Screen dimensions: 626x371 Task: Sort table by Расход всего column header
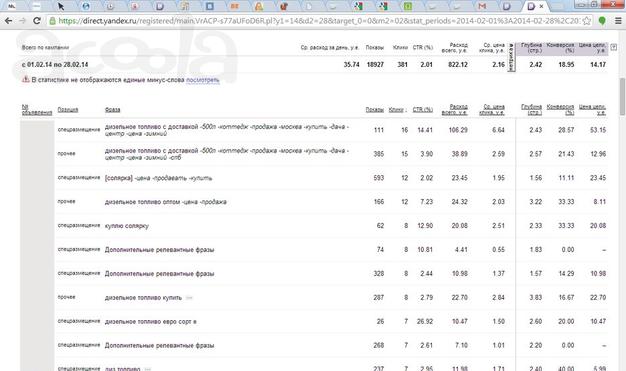(454, 110)
